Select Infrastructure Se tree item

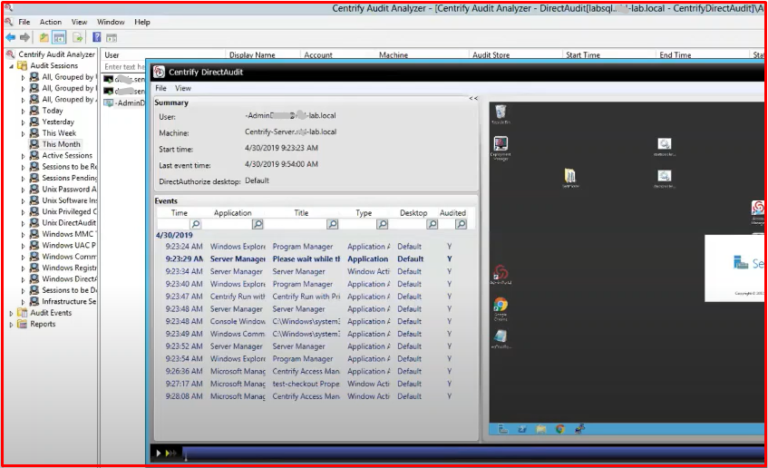69,301
